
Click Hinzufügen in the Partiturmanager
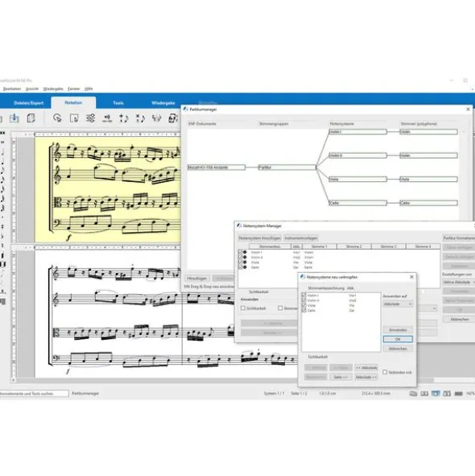(x=196, y=278)
